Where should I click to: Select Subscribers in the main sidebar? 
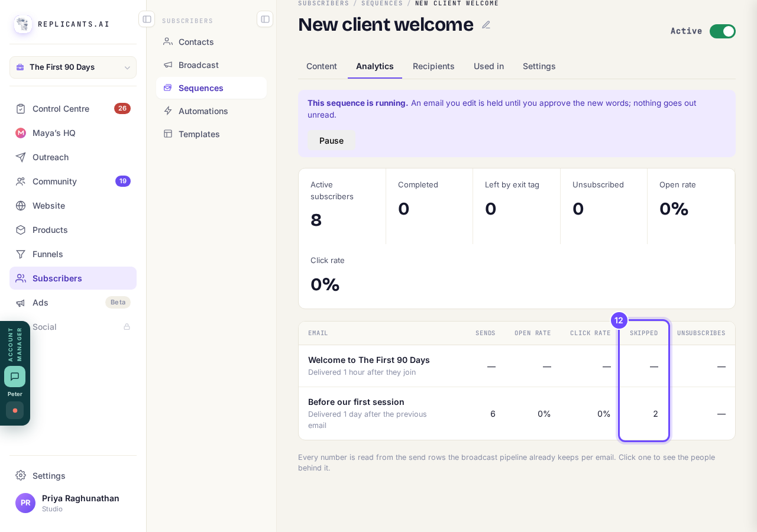pos(73,278)
